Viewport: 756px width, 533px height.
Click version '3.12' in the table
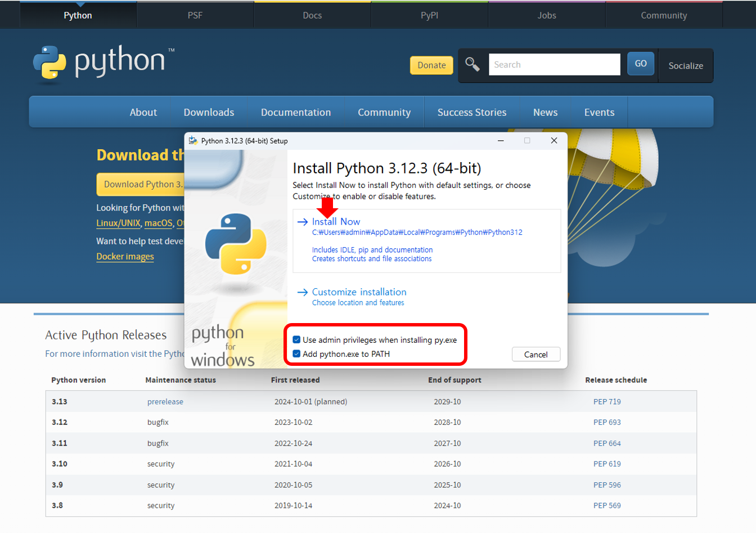60,422
